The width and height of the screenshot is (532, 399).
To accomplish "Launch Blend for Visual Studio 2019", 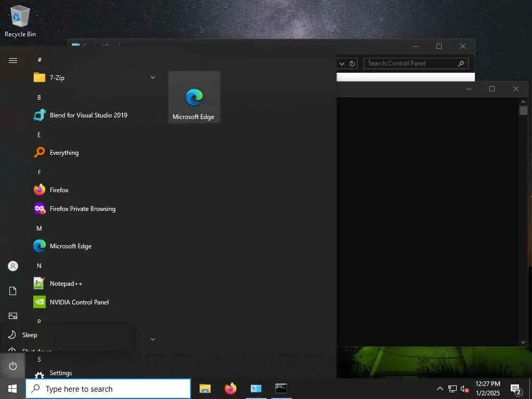I will click(x=95, y=115).
